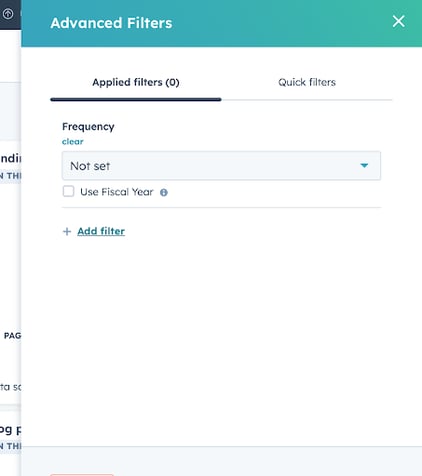The width and height of the screenshot is (422, 476).
Task: Close the Advanced Filters panel with the X
Action: click(398, 21)
